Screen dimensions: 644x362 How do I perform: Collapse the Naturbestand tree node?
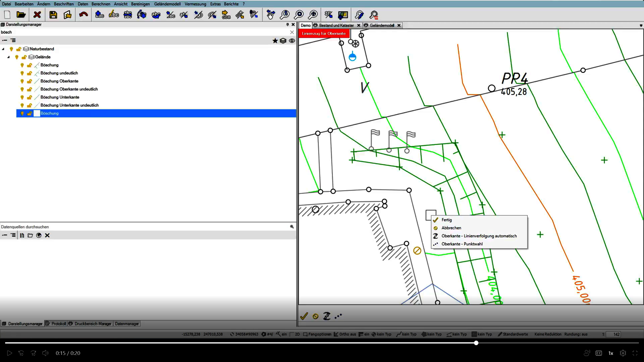[x=3, y=49]
